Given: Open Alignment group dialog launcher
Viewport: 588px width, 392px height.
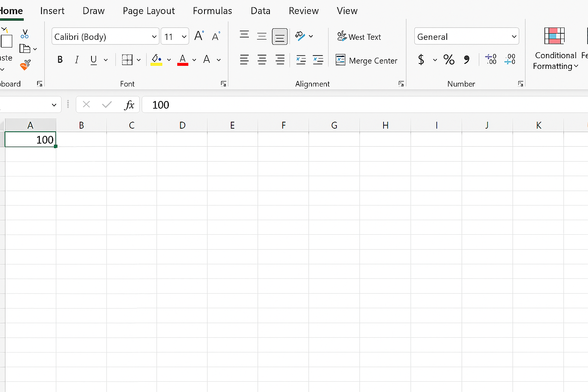Looking at the screenshot, I should point(401,84).
